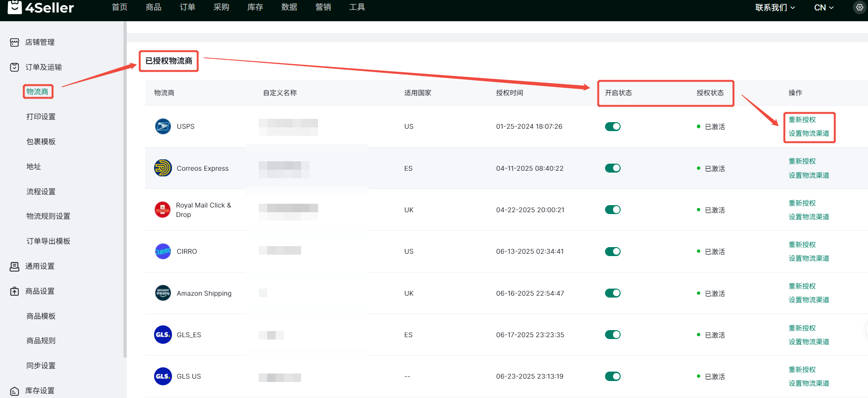This screenshot has width=868, height=398.
Task: Open 店铺管理 in the sidebar
Action: 40,42
